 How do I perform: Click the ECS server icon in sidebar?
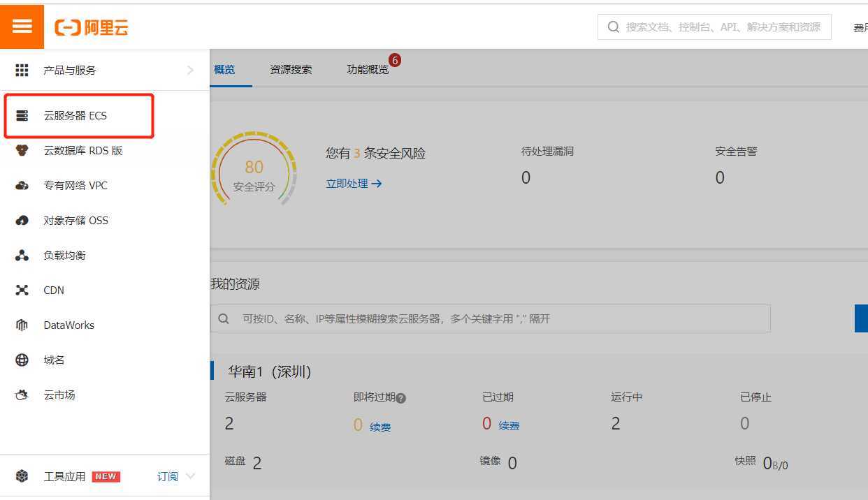pyautogui.click(x=22, y=115)
